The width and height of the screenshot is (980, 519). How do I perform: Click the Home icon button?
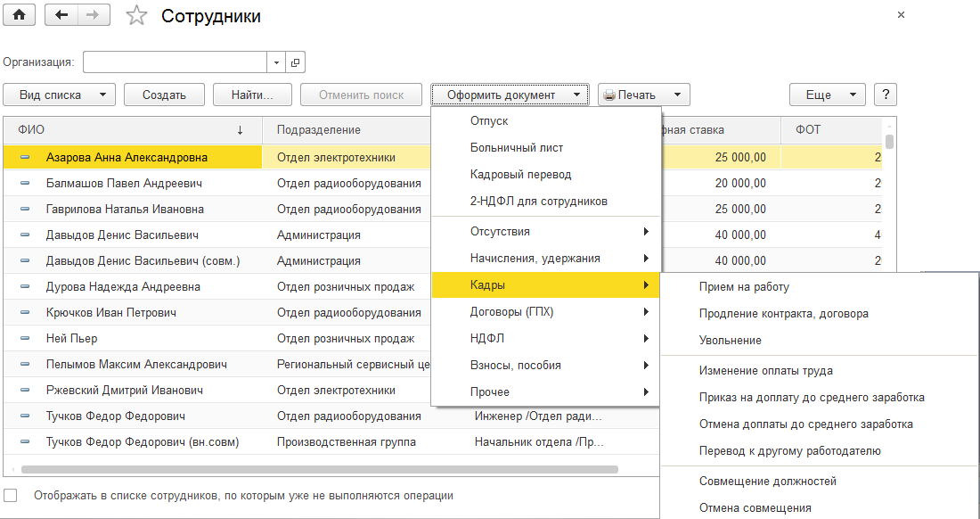click(x=19, y=15)
